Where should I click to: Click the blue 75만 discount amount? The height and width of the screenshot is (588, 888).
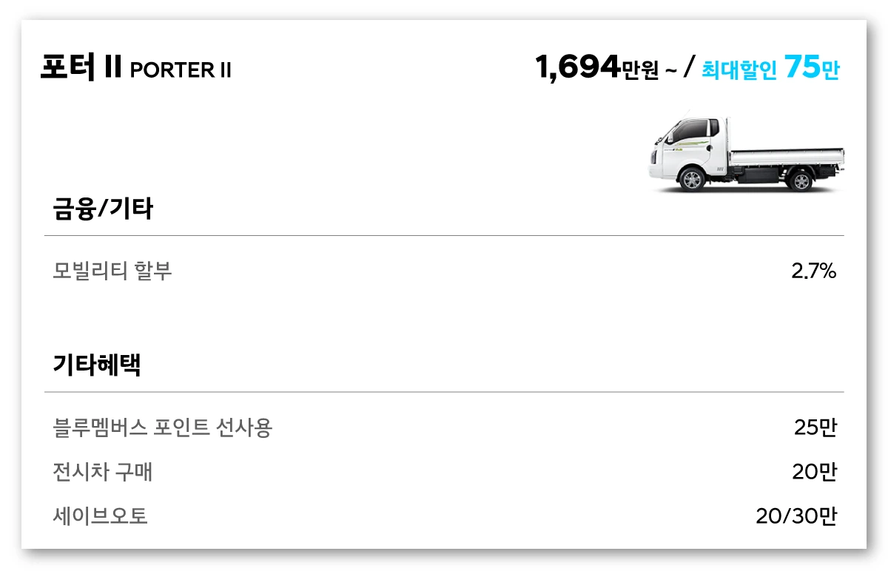click(812, 68)
